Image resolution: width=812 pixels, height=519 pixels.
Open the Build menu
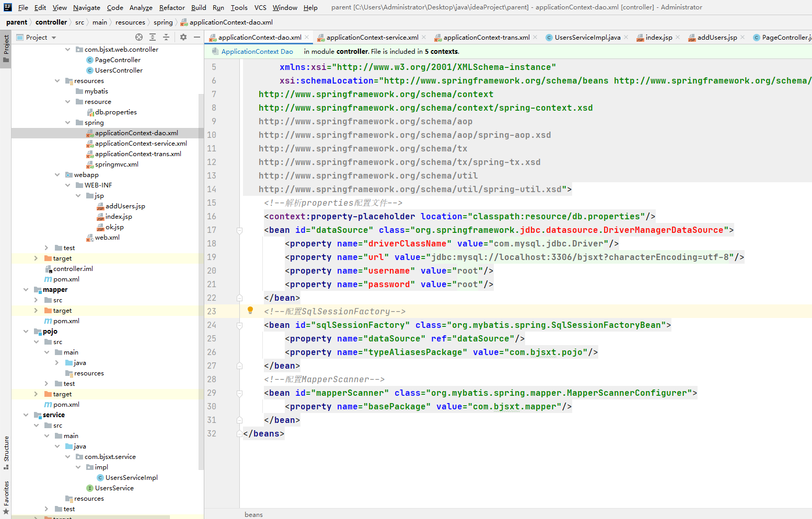(199, 7)
